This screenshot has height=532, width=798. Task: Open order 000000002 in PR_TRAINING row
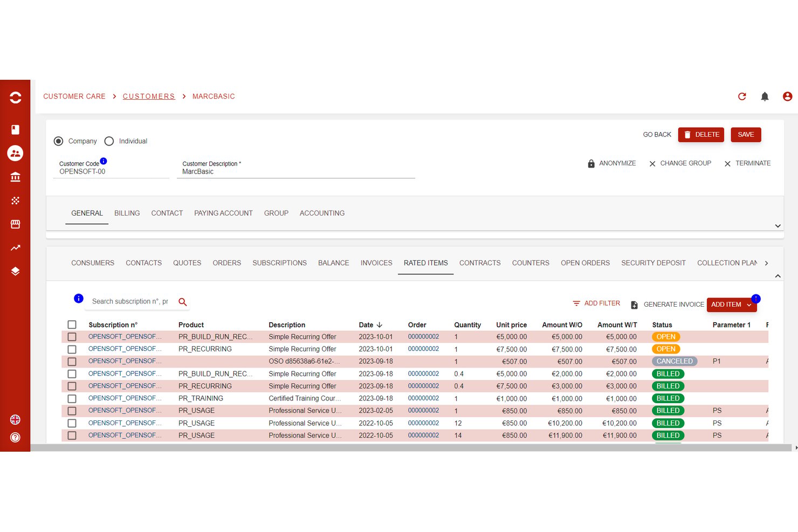423,398
